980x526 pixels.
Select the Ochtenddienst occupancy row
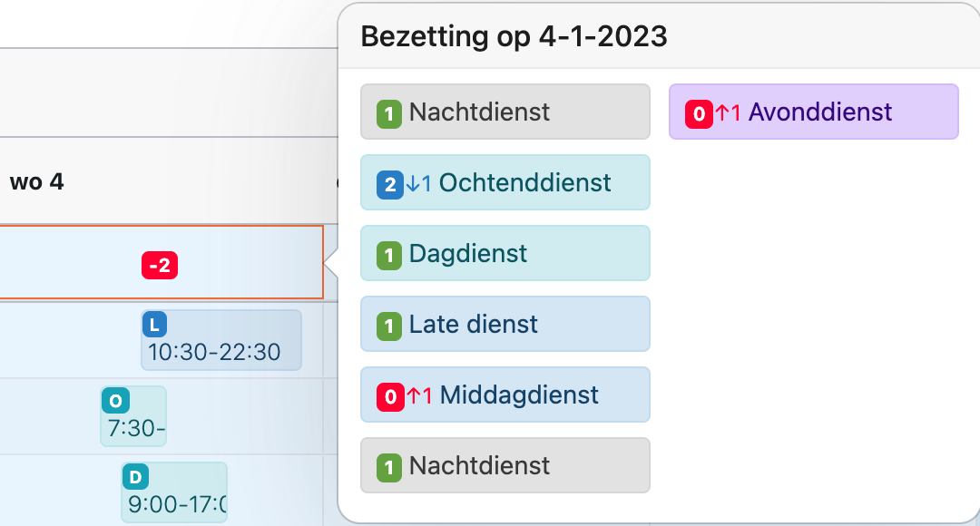click(x=505, y=182)
